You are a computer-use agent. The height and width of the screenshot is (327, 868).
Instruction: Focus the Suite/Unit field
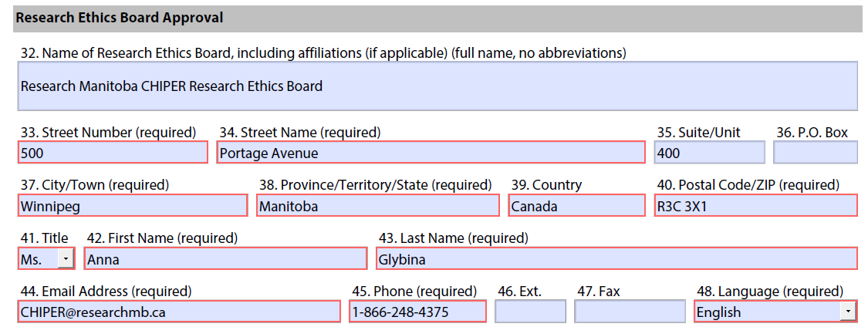pyautogui.click(x=709, y=153)
